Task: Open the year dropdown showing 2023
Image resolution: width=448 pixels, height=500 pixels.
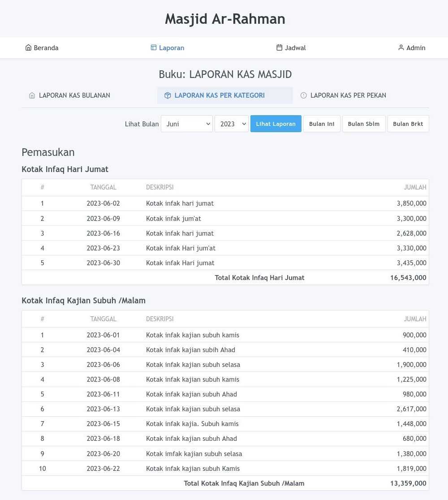Action: [x=231, y=124]
